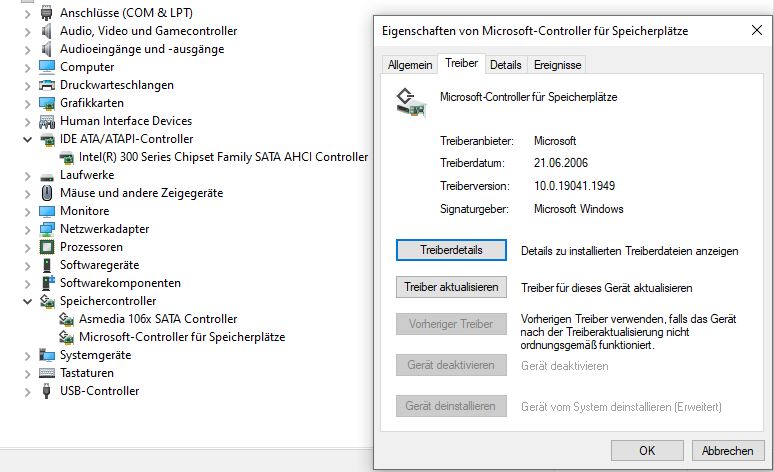Viewport: 774px width, 472px height.
Task: Select the Intel(R) 300 Series Chipset label
Action: pyautogui.click(x=224, y=157)
